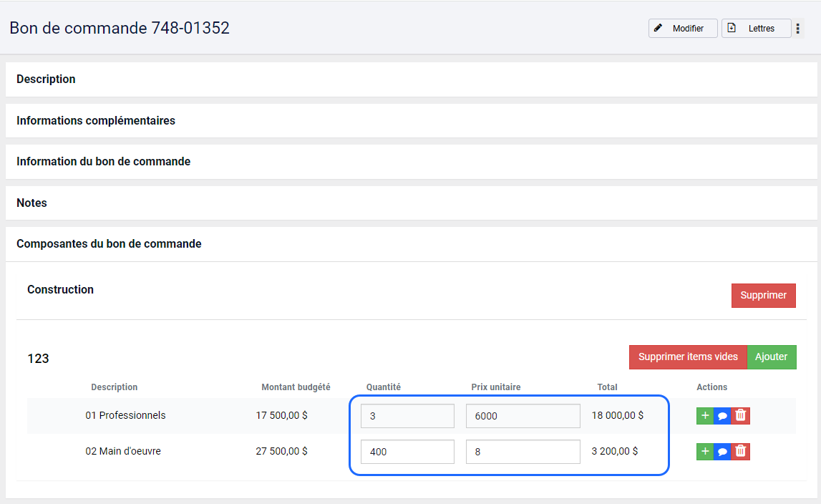Click the Total column header
Screen dimensions: 821x504
coord(608,387)
